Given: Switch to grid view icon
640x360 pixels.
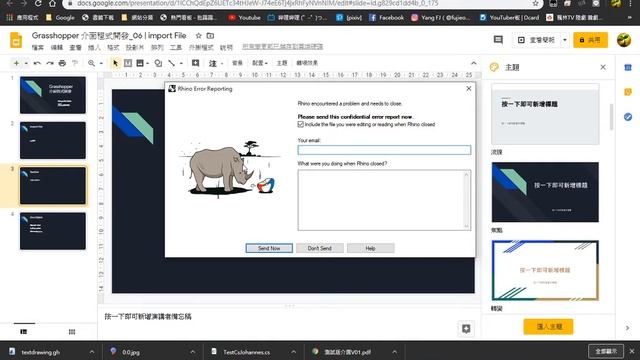Looking at the screenshot, I should (x=72, y=331).
